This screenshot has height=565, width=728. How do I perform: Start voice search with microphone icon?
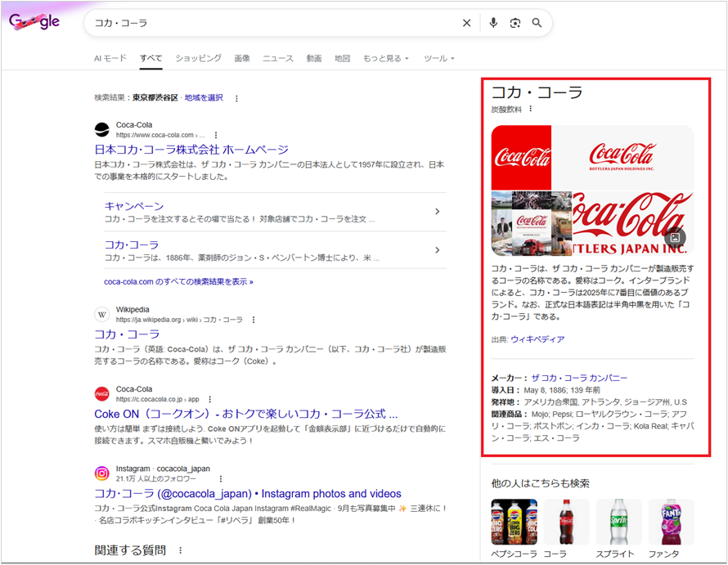click(x=493, y=23)
